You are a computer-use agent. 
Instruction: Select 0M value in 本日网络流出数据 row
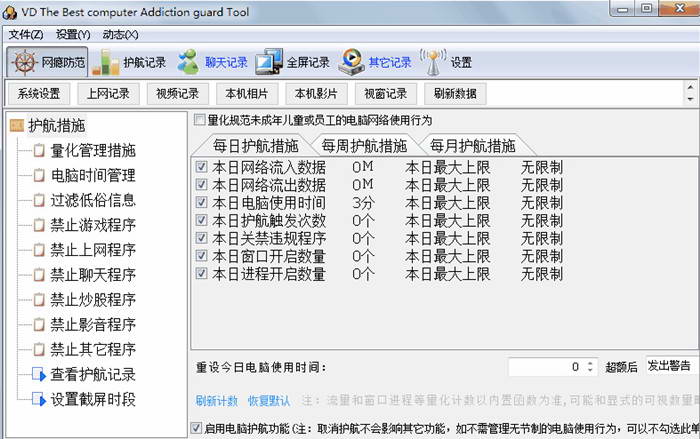[362, 185]
